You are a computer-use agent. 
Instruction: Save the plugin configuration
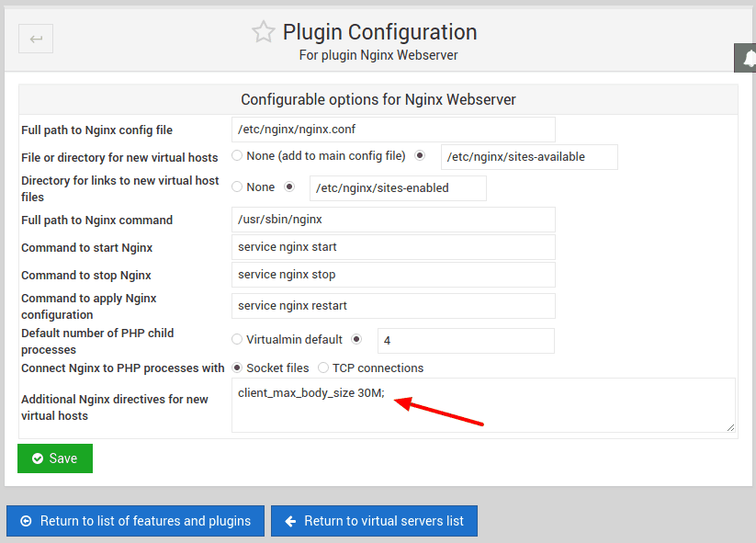pos(55,458)
